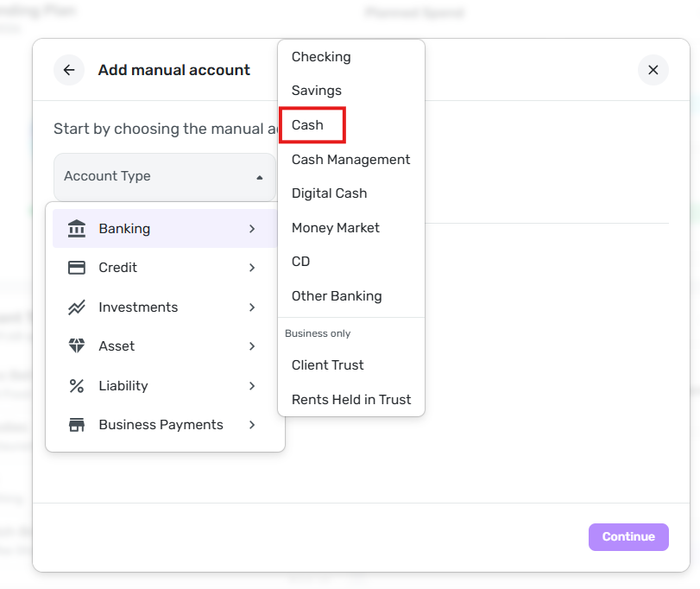Select the Cash option
The height and width of the screenshot is (589, 700).
tap(308, 125)
